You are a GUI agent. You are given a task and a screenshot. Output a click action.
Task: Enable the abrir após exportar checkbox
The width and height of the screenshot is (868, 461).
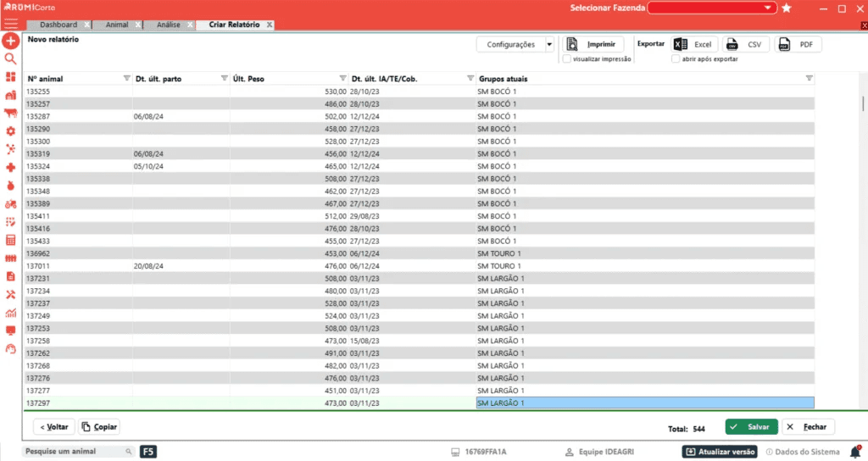click(x=676, y=58)
